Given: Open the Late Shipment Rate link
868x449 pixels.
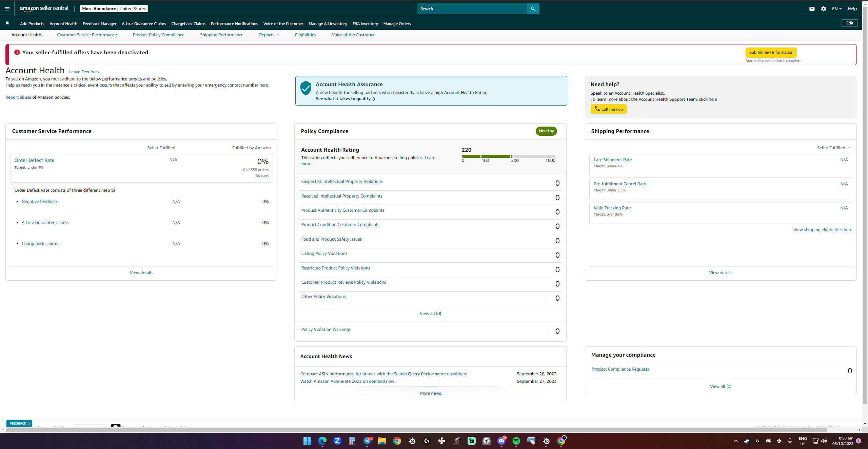Looking at the screenshot, I should (613, 160).
